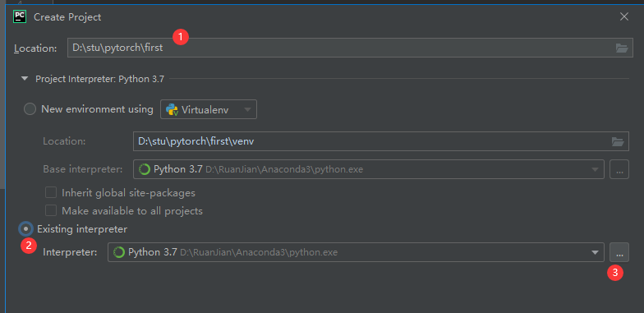Select the New environment using radio button
644x313 pixels.
[x=30, y=109]
